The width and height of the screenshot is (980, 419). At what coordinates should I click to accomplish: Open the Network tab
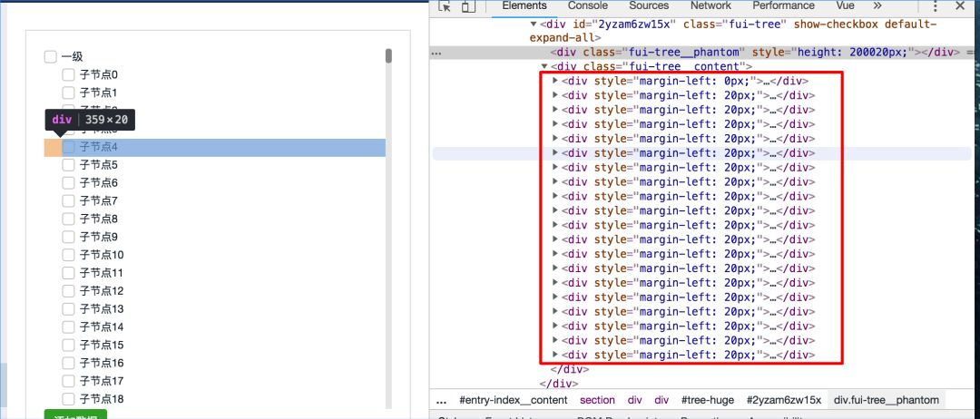click(x=710, y=5)
